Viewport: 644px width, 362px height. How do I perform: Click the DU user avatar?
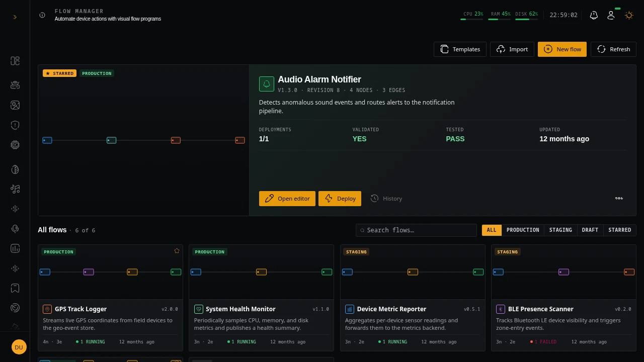coord(19,347)
